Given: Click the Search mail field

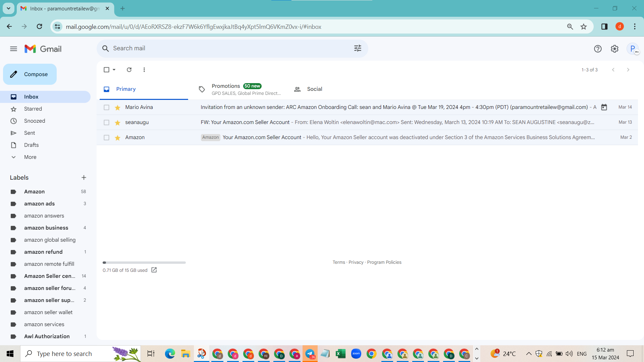Looking at the screenshot, I should pos(232,48).
